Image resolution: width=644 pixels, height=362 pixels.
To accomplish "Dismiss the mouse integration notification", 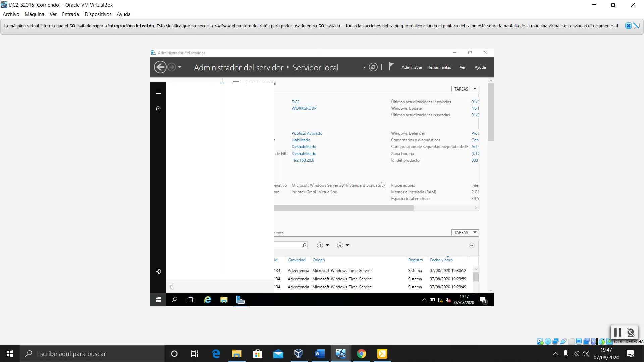I will pyautogui.click(x=628, y=26).
